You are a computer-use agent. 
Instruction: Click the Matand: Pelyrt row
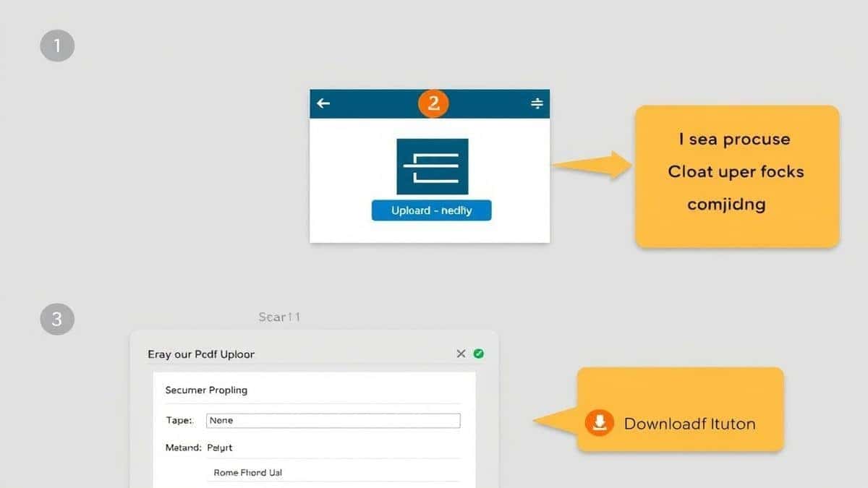pyautogui.click(x=312, y=448)
